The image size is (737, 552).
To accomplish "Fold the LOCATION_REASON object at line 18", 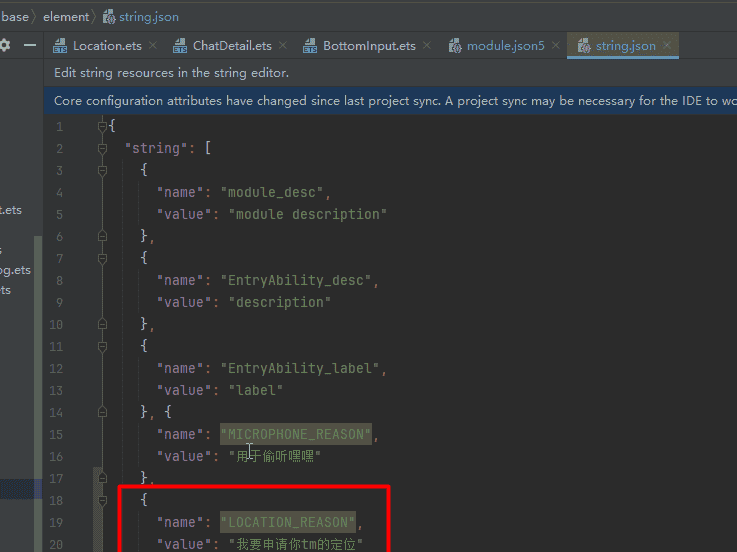I will [x=102, y=500].
